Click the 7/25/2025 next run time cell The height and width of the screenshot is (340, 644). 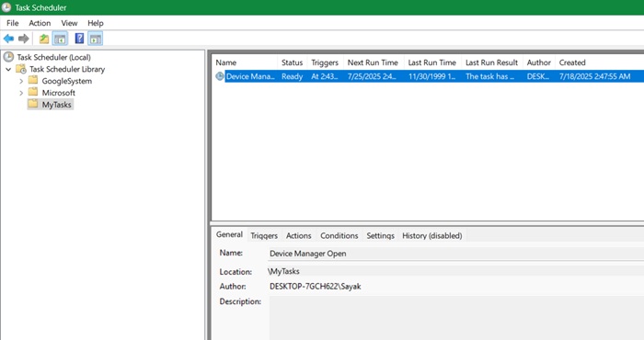pyautogui.click(x=372, y=76)
